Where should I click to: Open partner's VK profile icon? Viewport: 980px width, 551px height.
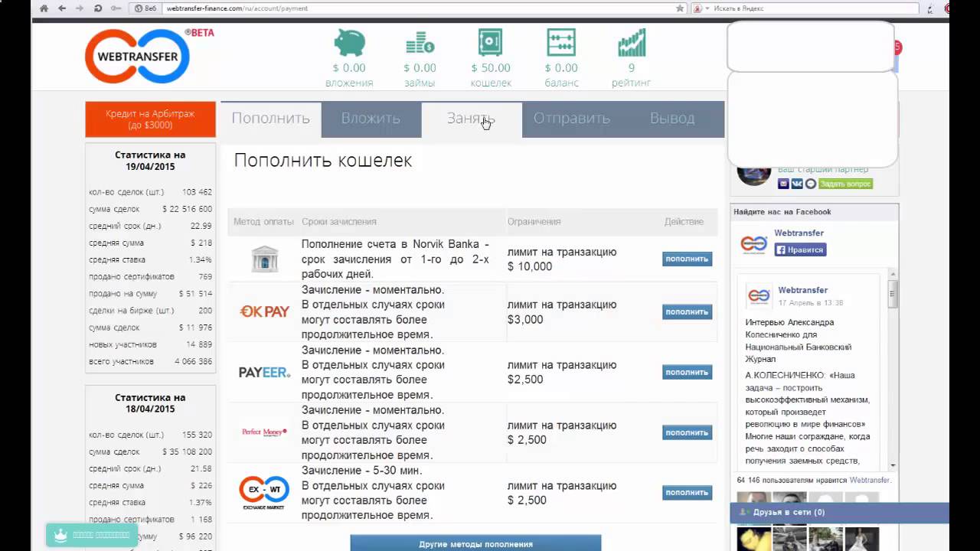[x=797, y=184]
